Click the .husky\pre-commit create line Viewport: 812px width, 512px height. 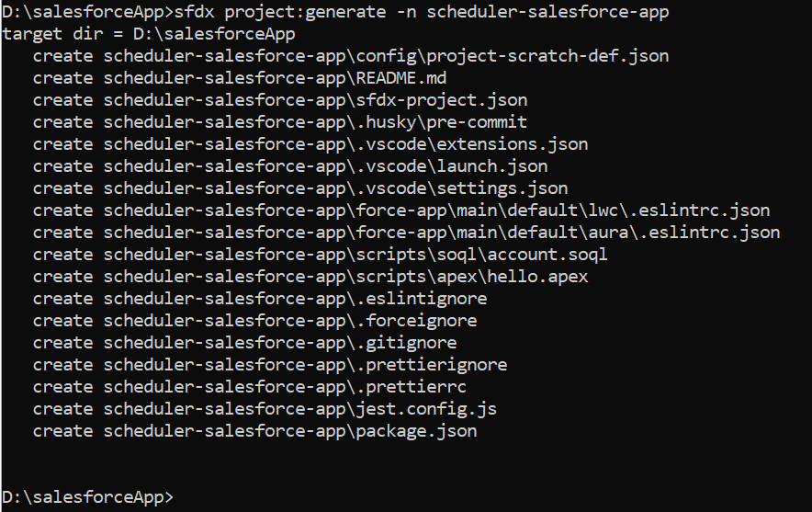pyautogui.click(x=280, y=122)
